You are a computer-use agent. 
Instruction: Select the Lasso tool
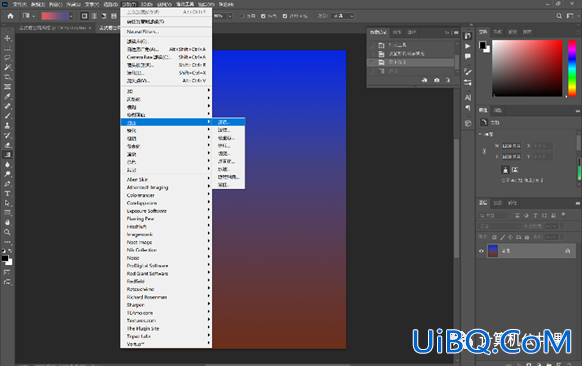click(7, 58)
